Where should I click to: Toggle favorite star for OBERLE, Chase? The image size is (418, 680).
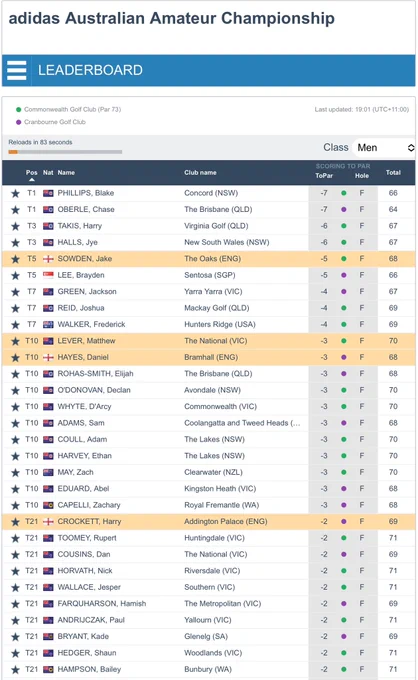[x=15, y=210]
